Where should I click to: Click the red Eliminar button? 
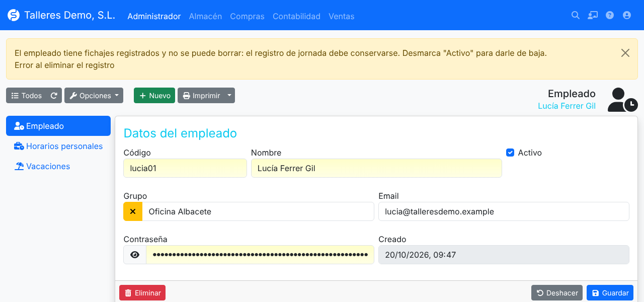click(x=142, y=293)
